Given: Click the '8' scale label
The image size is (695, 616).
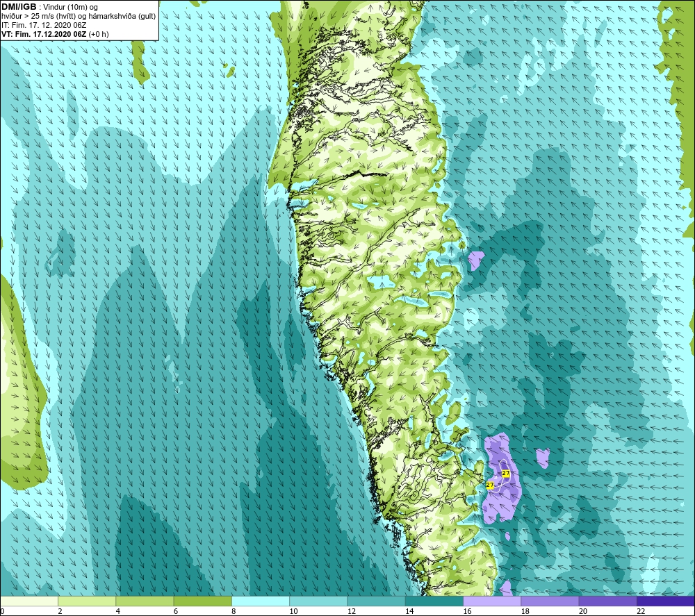Looking at the screenshot, I should [x=234, y=611].
